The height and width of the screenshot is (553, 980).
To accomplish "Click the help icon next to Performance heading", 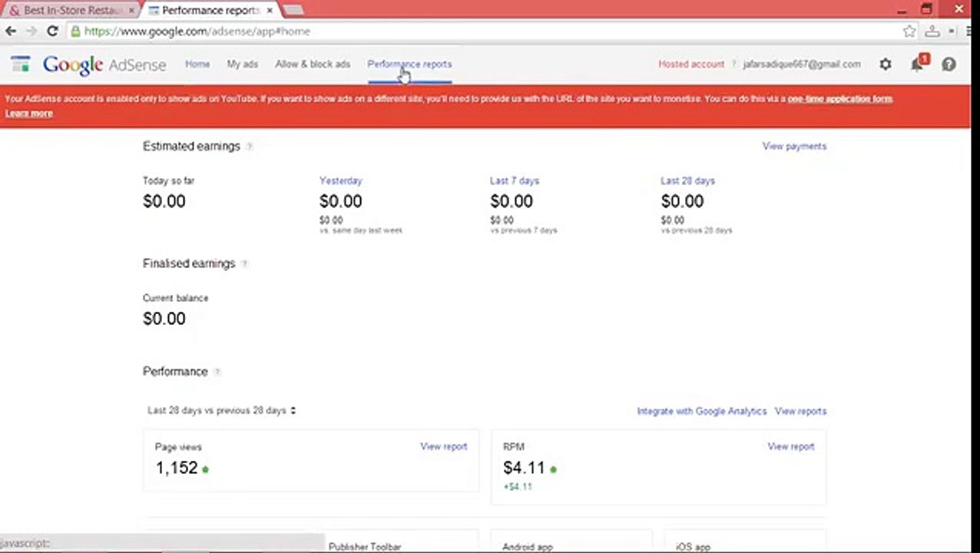I will click(x=217, y=373).
